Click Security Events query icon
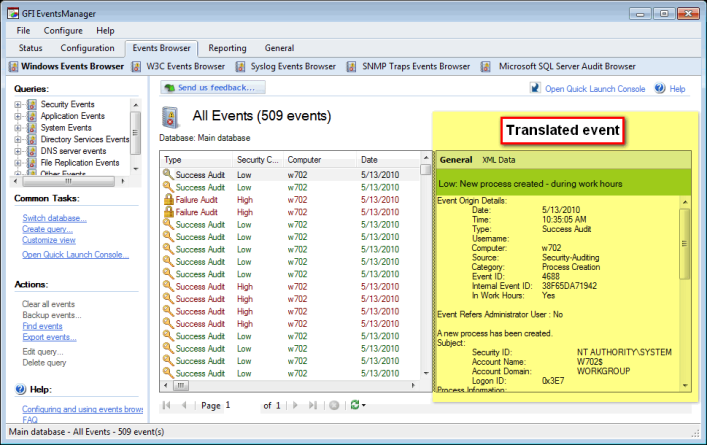Viewport: 707px width, 445px height. click(32, 105)
